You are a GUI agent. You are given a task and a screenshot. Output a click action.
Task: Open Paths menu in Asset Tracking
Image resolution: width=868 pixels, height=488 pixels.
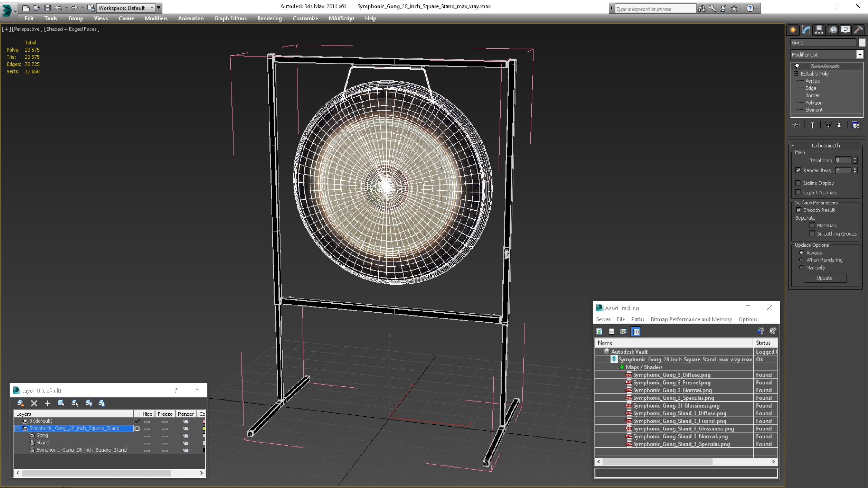coord(637,319)
